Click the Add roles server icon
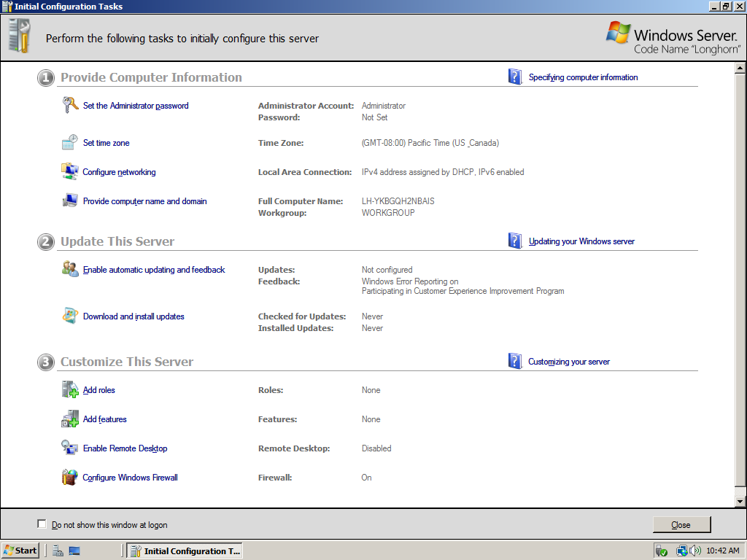Image resolution: width=747 pixels, height=560 pixels. tap(69, 390)
